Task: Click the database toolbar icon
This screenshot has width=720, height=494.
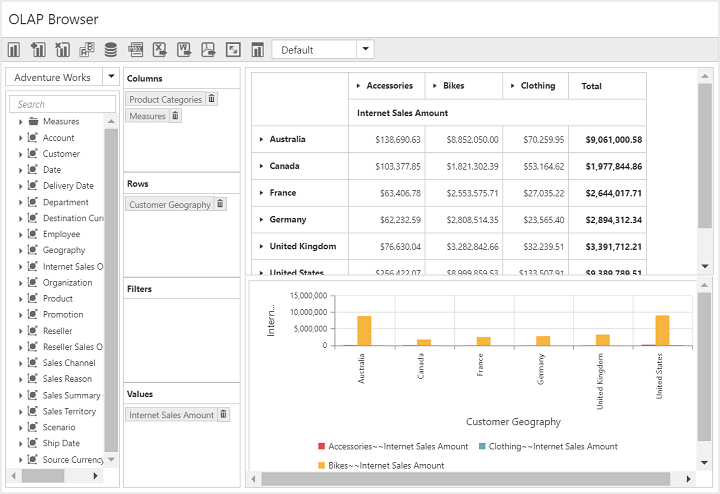Action: 111,50
